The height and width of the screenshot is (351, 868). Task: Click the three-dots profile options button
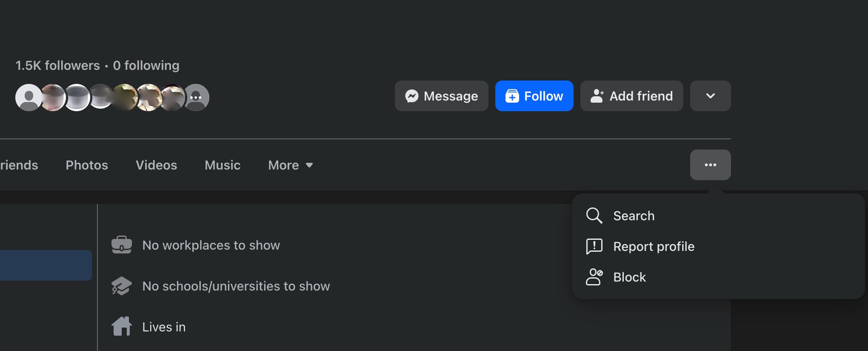(710, 165)
